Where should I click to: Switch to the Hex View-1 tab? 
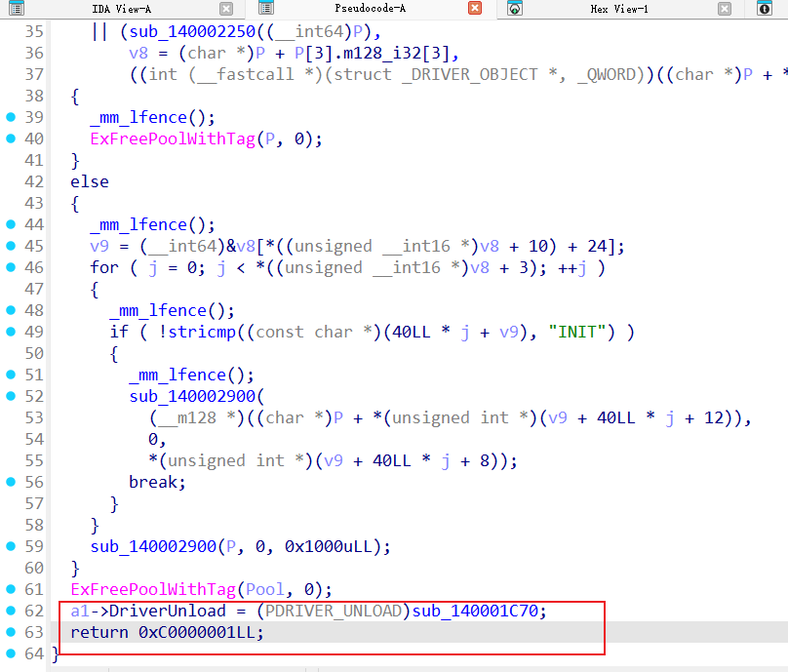[x=618, y=9]
